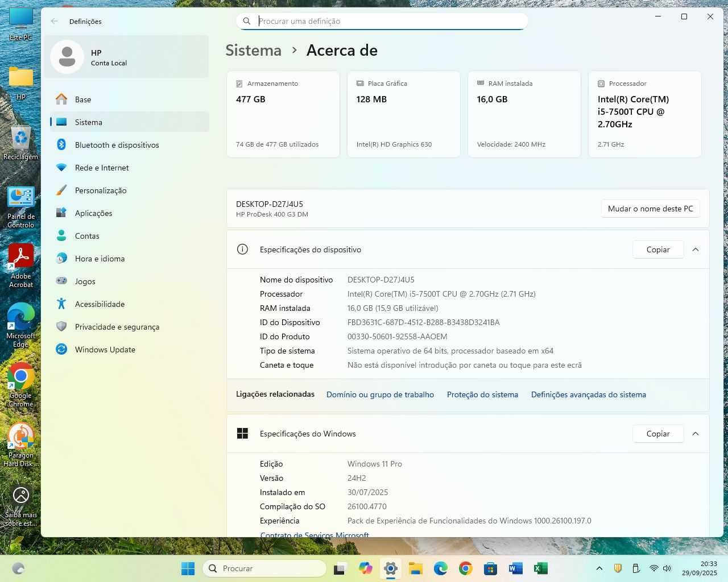Copy the Windows specifications
This screenshot has width=728, height=582.
[x=658, y=434]
